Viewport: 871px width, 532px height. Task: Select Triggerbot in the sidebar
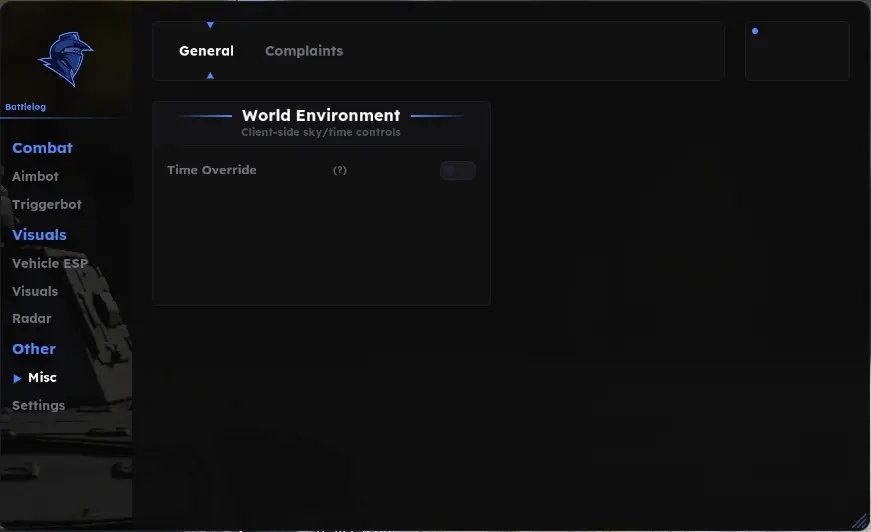point(47,204)
